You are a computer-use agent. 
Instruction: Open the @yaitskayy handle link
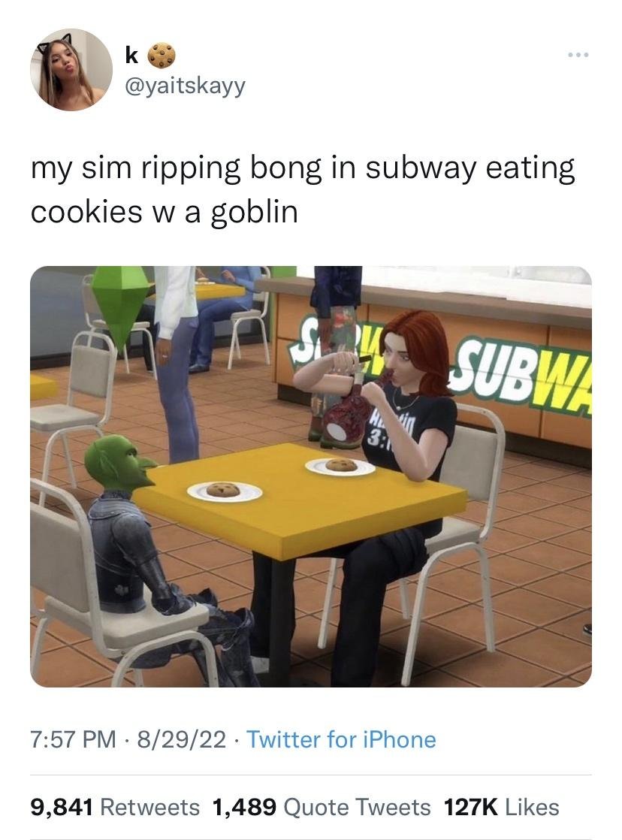(x=185, y=86)
